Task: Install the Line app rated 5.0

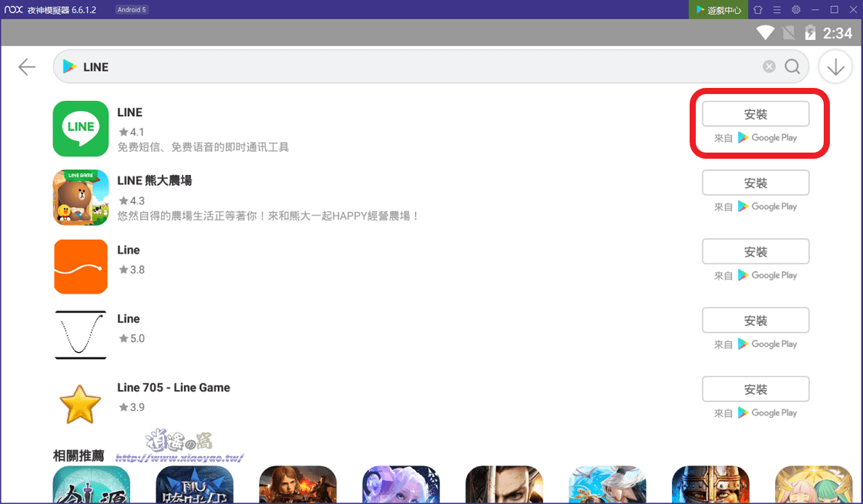Action: click(755, 321)
